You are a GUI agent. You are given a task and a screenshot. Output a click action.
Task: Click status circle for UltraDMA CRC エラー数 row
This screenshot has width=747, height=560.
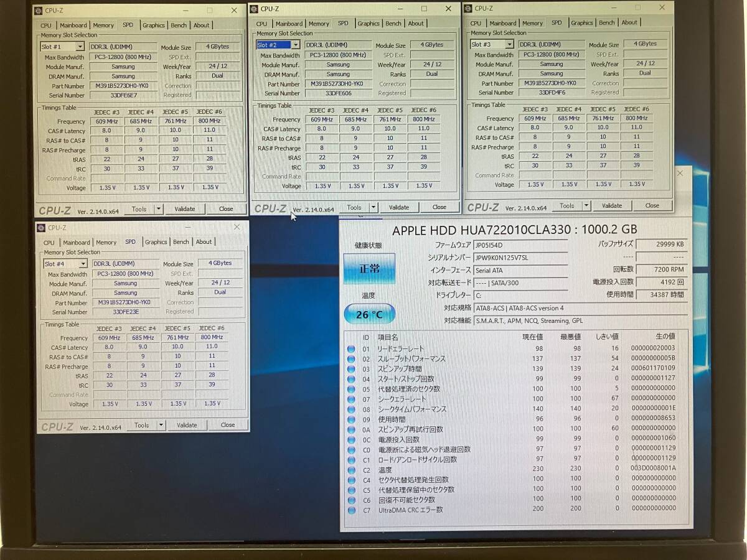point(352,510)
